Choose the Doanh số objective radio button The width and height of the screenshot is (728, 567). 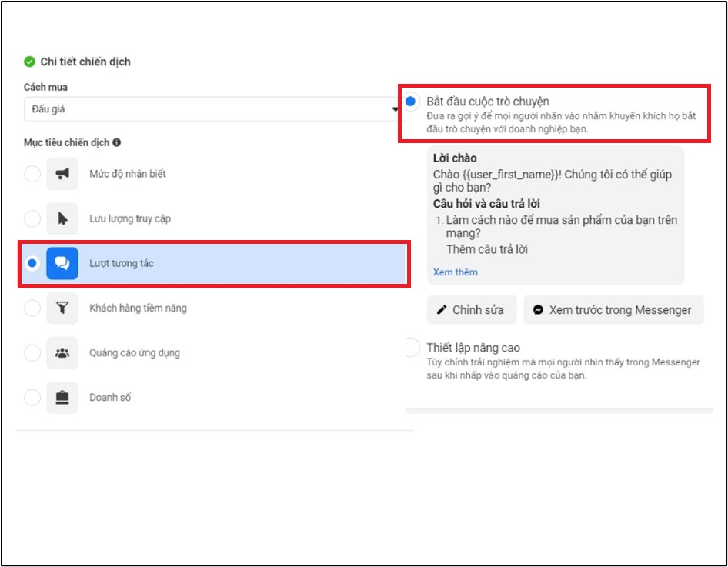coord(32,397)
